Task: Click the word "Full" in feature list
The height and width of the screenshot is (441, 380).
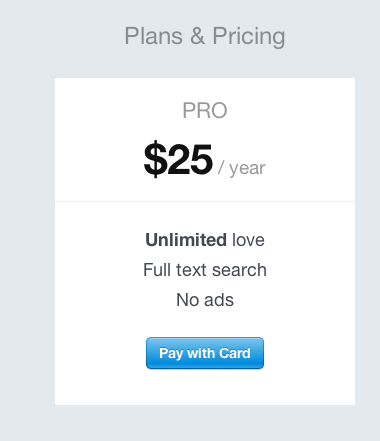Action: click(x=157, y=270)
